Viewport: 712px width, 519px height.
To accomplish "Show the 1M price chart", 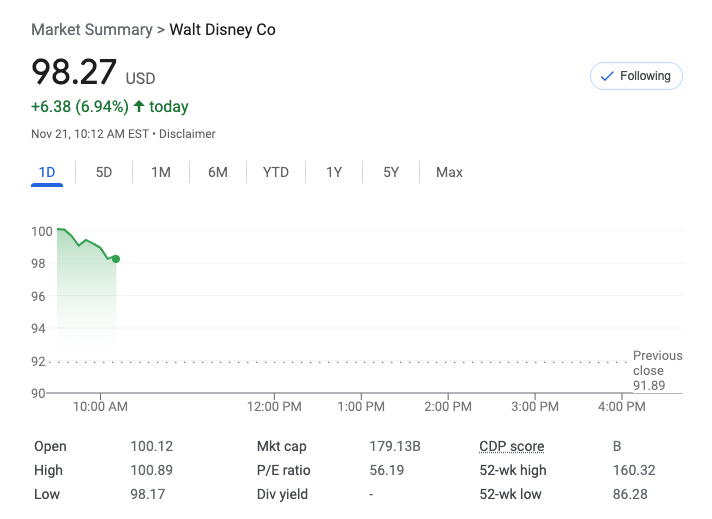I will tap(161, 173).
